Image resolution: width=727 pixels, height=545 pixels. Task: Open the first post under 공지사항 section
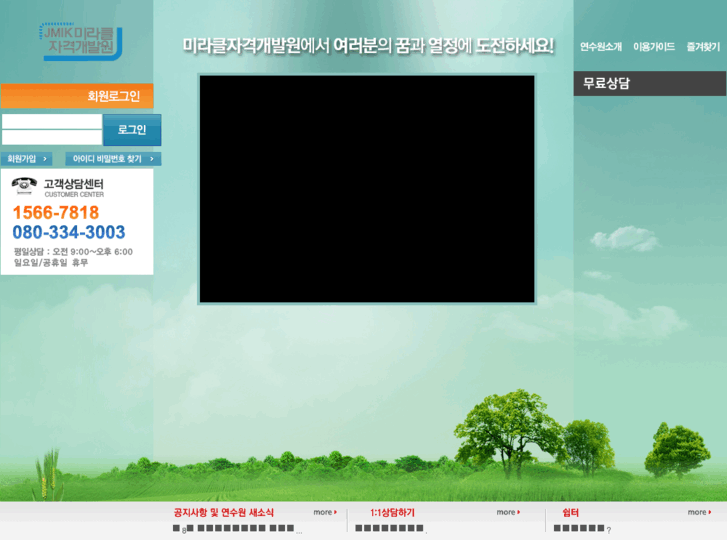tap(237, 528)
